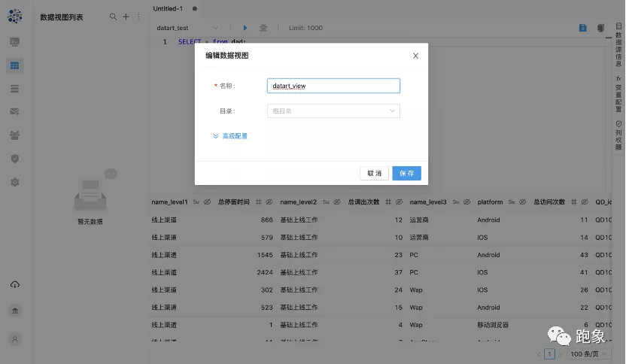Select the data view table sidebar icon

coord(15,65)
